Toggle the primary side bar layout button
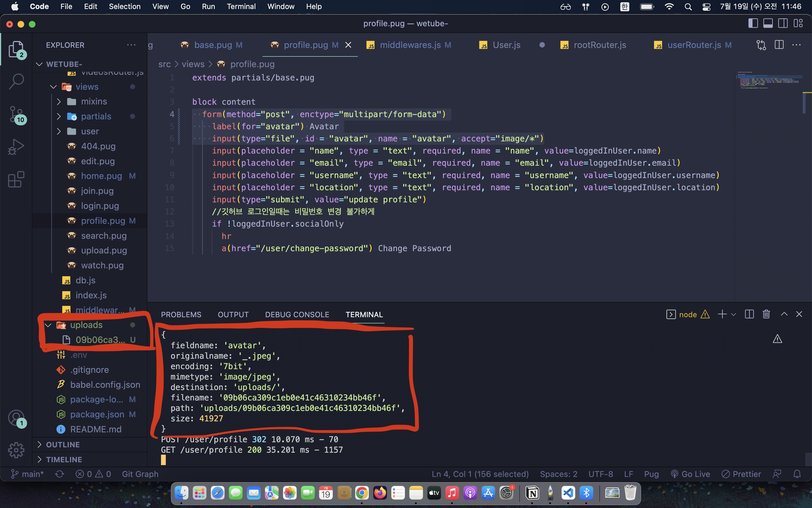Image resolution: width=812 pixels, height=508 pixels. (x=753, y=23)
